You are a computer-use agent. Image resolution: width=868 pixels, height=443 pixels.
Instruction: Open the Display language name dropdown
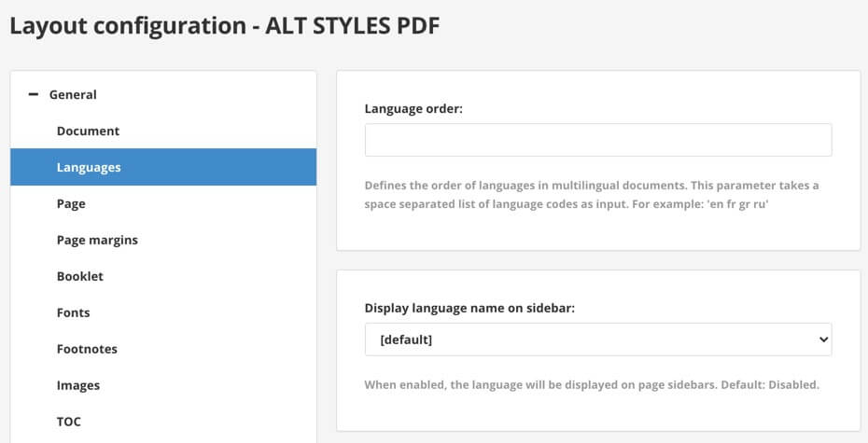(x=597, y=340)
